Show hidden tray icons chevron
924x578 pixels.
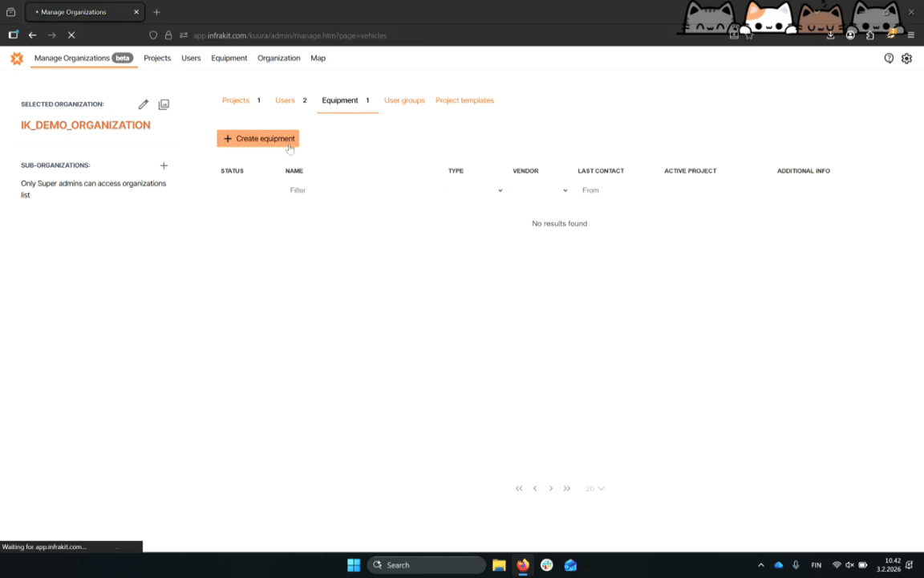pyautogui.click(x=760, y=565)
